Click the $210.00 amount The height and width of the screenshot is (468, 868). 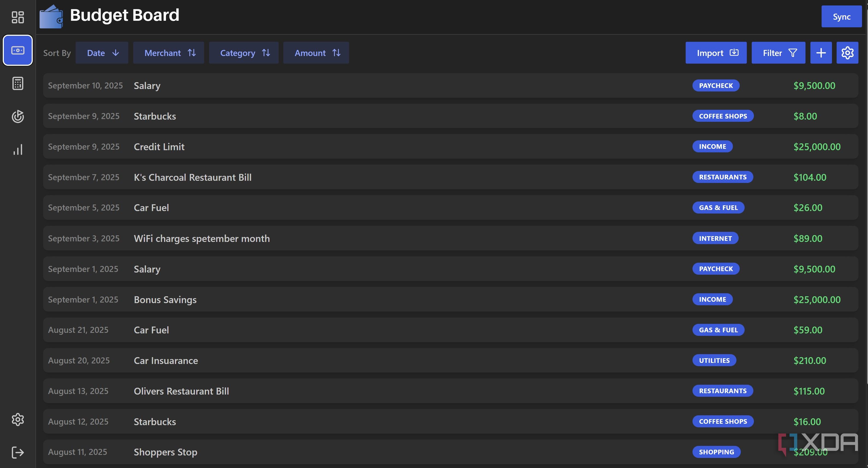click(x=810, y=360)
